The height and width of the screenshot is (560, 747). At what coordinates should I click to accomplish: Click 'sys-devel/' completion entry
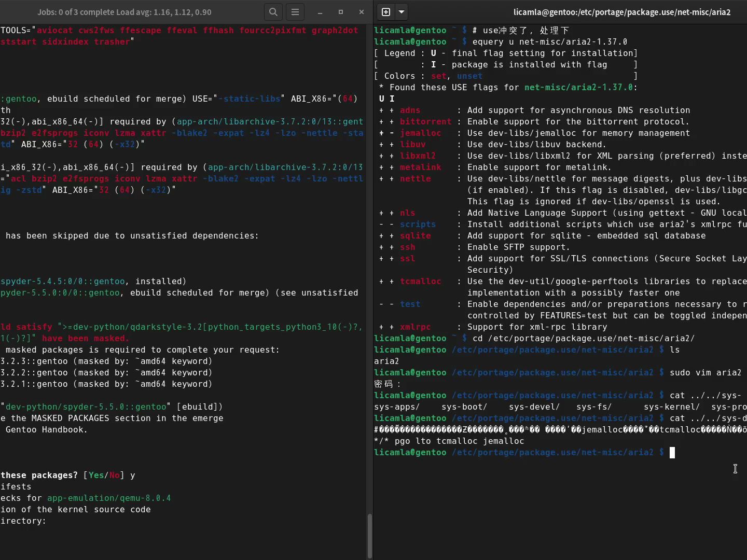tap(534, 407)
